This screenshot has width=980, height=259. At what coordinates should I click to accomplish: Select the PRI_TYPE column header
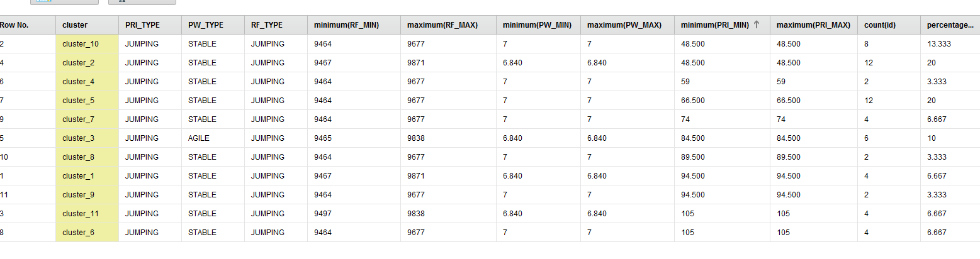[150, 25]
